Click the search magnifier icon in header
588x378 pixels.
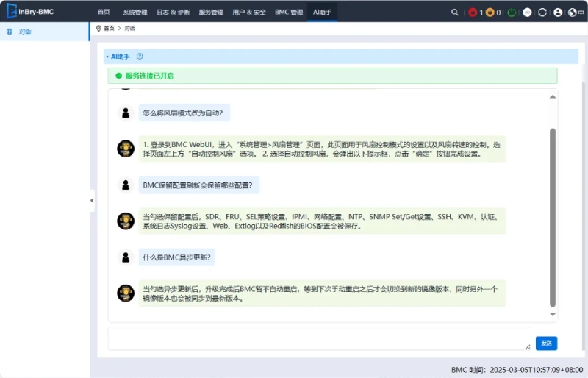[455, 13]
